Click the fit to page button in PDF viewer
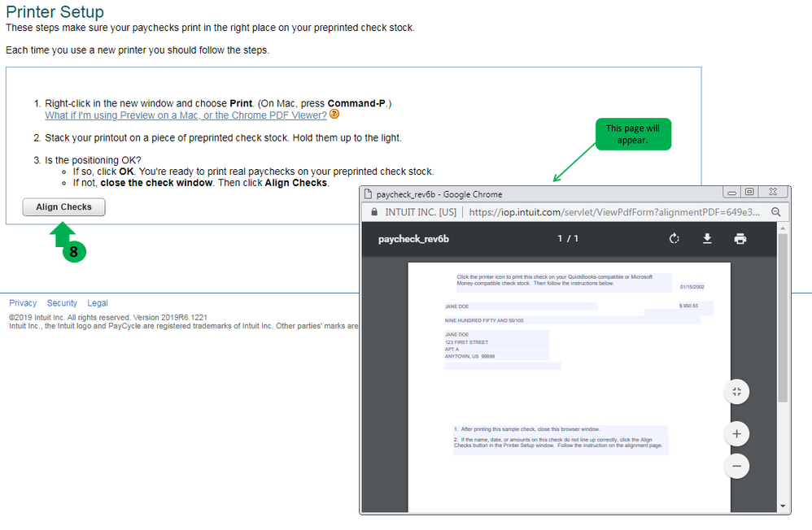This screenshot has height=530, width=812. [736, 392]
